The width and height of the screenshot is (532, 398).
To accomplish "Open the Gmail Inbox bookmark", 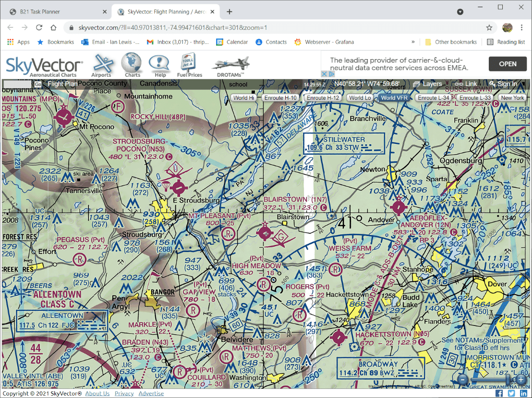I will [178, 42].
